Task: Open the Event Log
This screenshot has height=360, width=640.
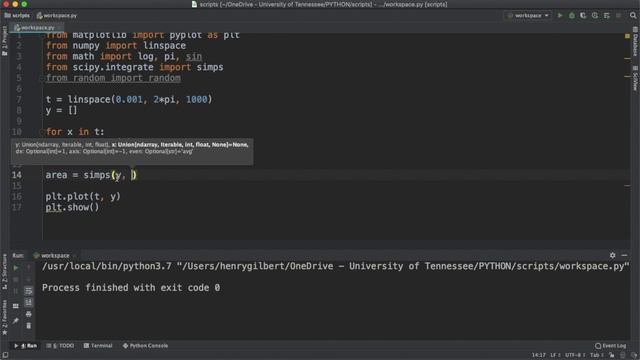Action: [x=611, y=346]
